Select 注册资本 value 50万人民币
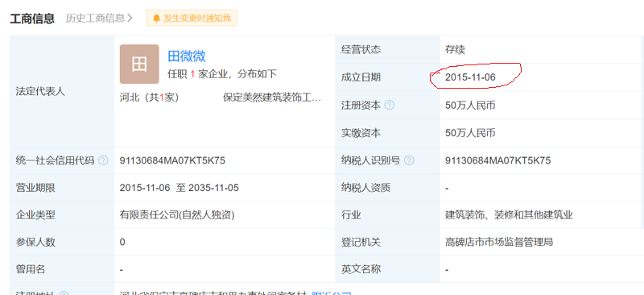The width and height of the screenshot is (644, 295). (470, 106)
